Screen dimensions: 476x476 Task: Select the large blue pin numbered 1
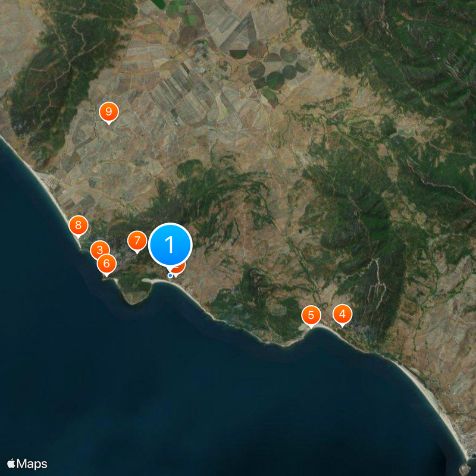click(x=170, y=245)
